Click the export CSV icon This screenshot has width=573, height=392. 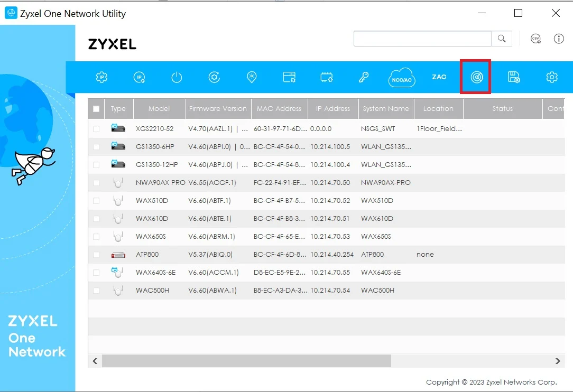(535, 39)
